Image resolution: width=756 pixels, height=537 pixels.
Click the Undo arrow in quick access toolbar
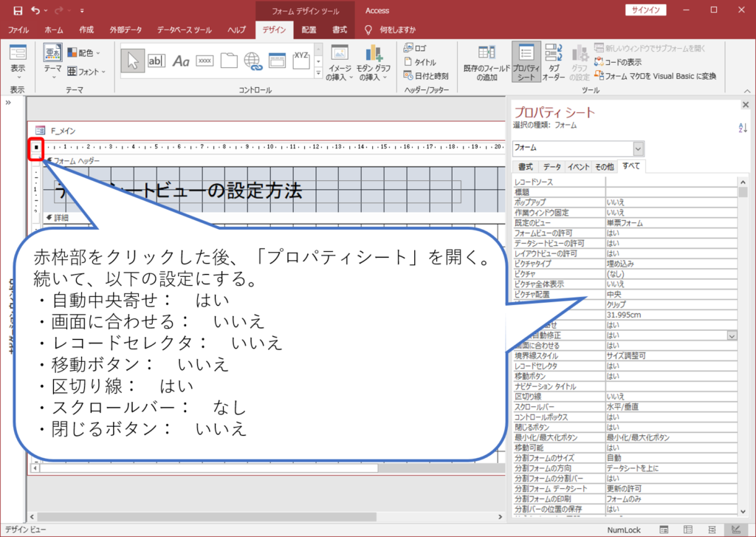pyautogui.click(x=35, y=10)
